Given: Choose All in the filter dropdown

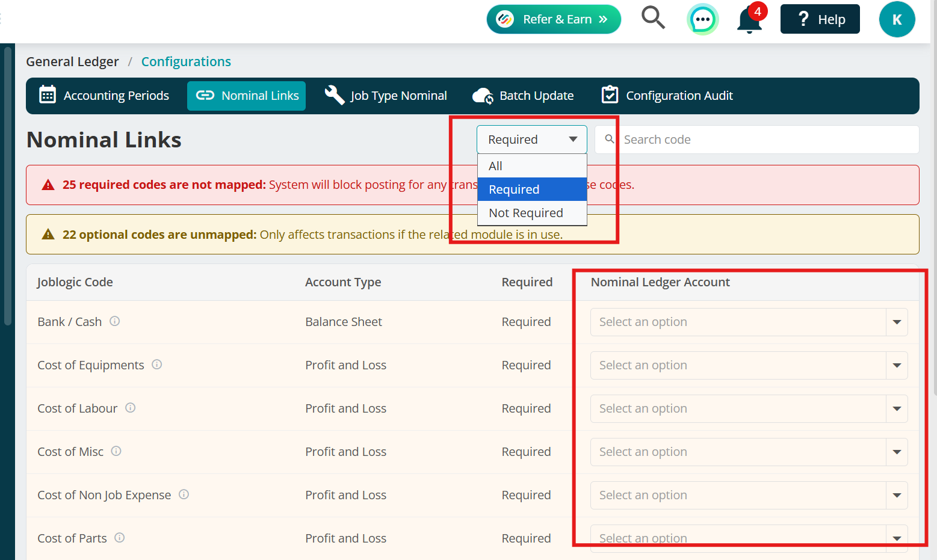Looking at the screenshot, I should tap(532, 166).
